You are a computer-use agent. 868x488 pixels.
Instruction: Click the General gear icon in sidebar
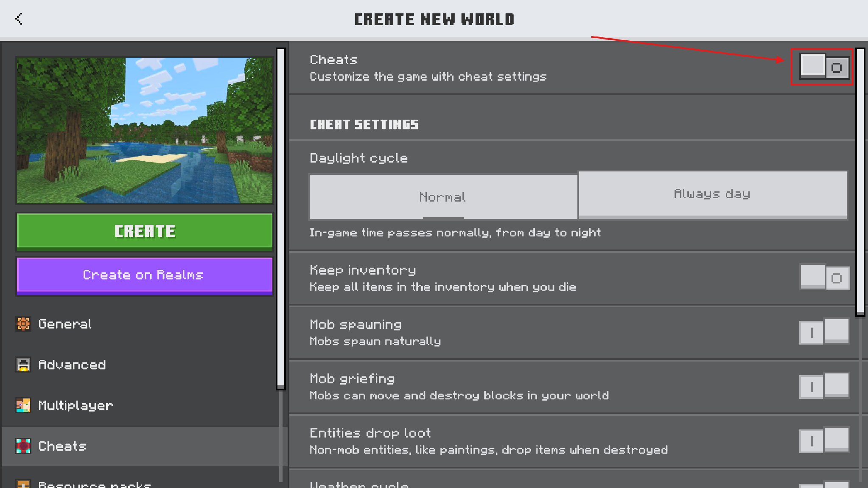click(x=23, y=324)
